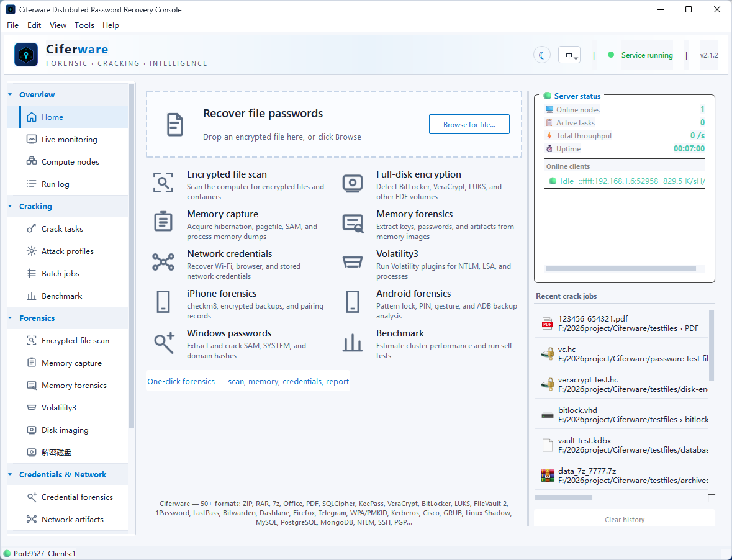Select the Home icon in sidebar
732x560 pixels.
pos(31,117)
